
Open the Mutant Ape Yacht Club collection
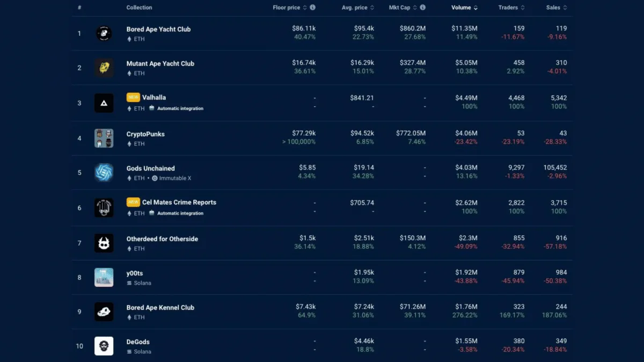point(160,63)
